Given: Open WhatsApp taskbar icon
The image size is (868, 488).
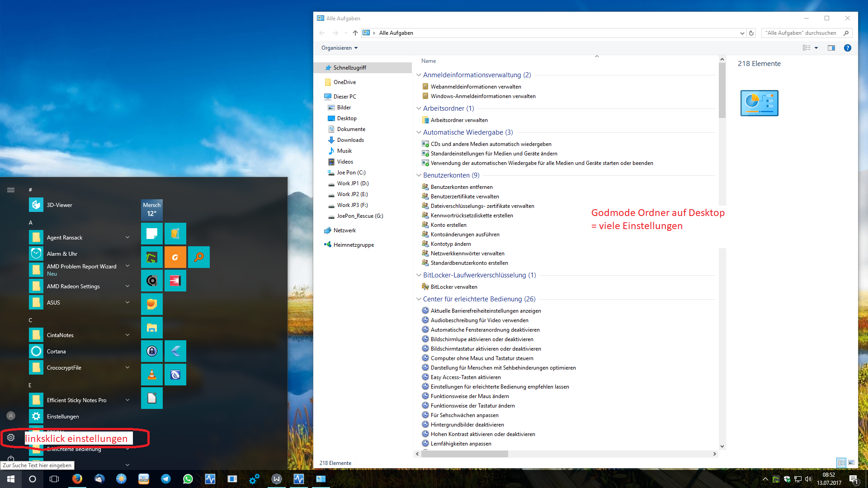Looking at the screenshot, I should point(188,479).
